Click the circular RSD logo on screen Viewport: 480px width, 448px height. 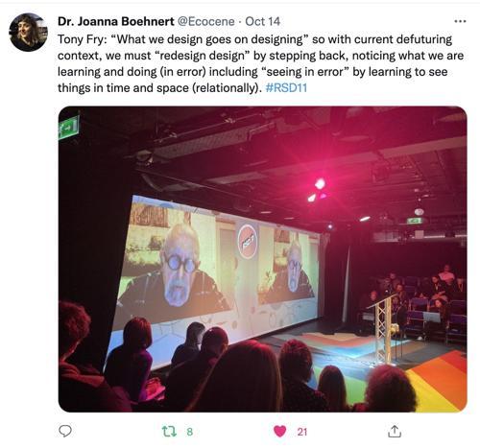248,241
